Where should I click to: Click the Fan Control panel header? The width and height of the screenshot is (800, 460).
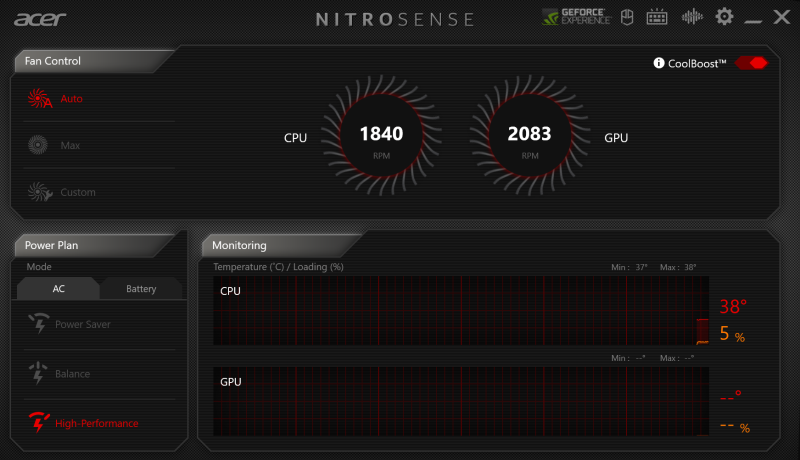click(92, 61)
